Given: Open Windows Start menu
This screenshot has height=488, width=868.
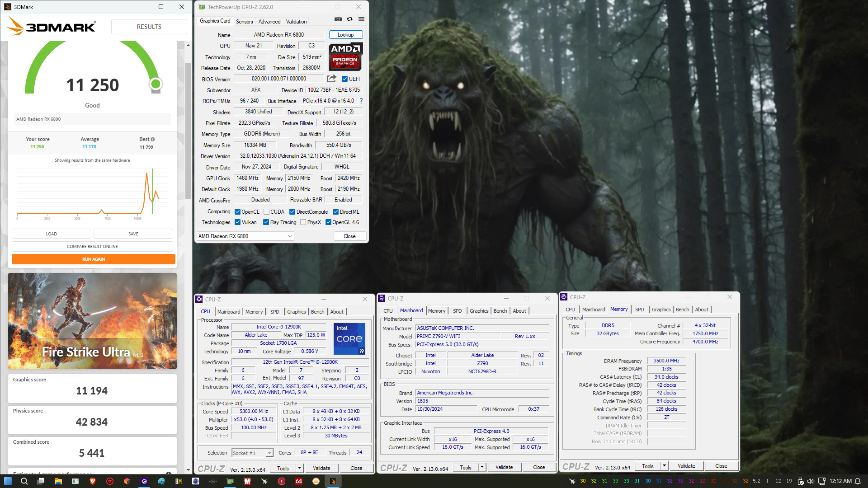Looking at the screenshot, I should [8, 481].
